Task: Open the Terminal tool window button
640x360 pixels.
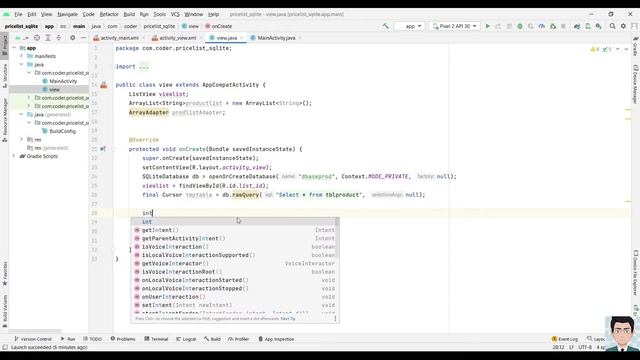Action: click(x=156, y=339)
